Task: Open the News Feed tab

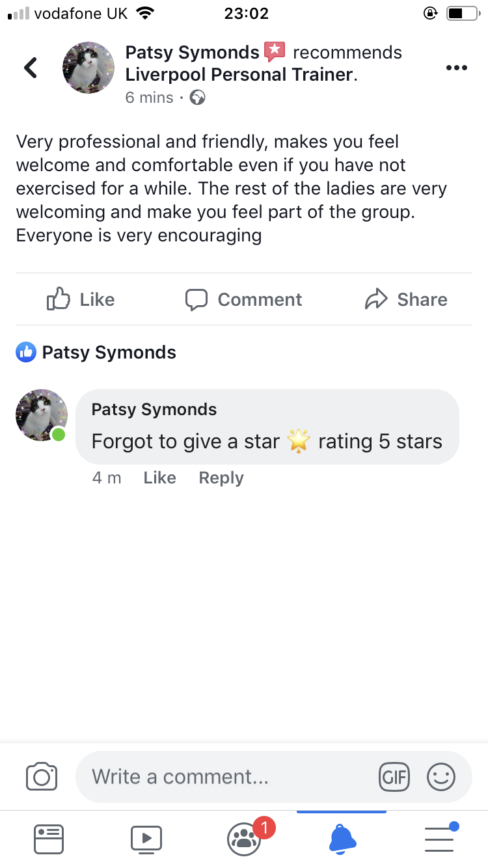Action: 49,839
